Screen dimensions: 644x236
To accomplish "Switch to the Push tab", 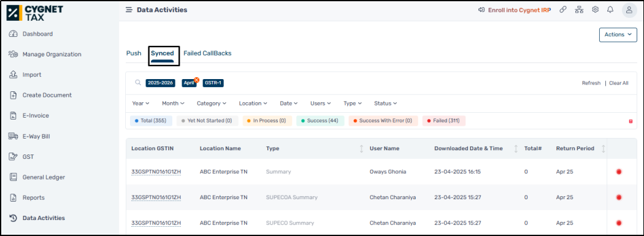I will tap(134, 53).
